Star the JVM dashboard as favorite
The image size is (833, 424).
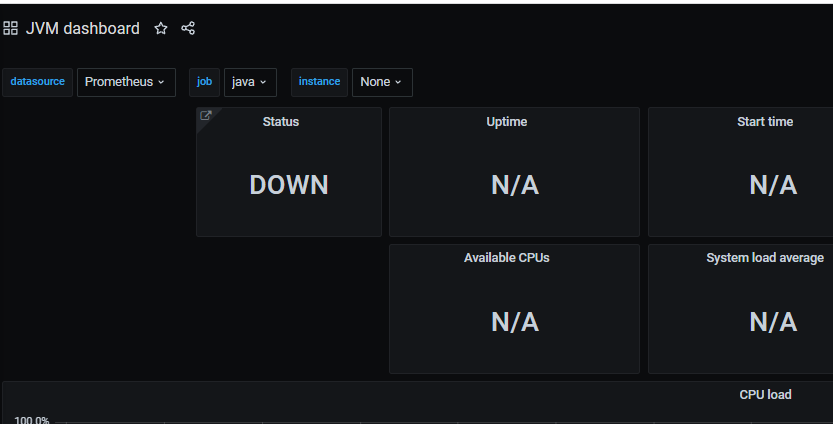[160, 28]
